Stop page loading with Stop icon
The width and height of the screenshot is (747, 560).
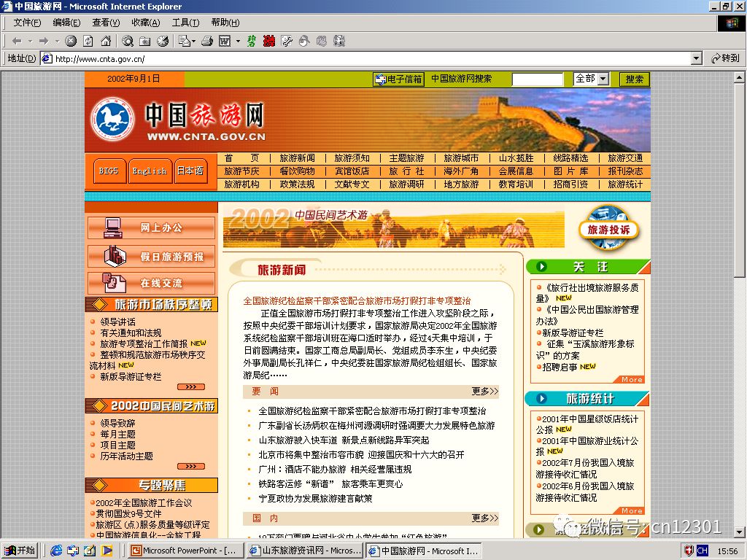(71, 42)
